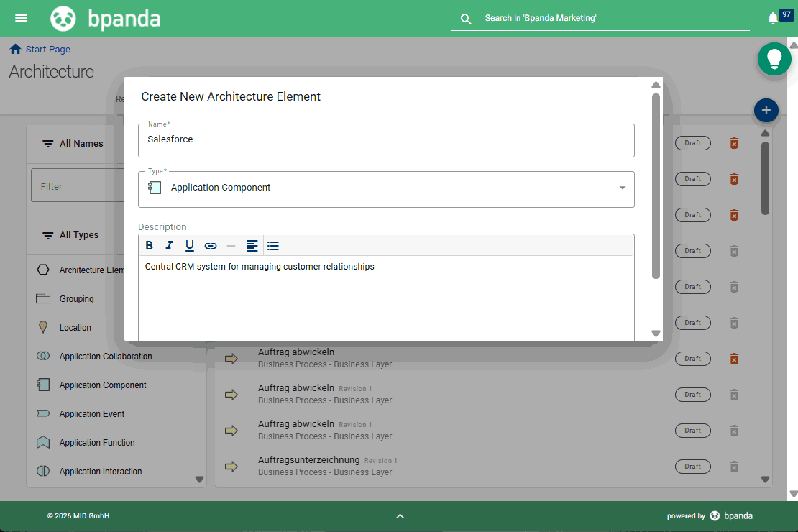Apply underline formatting in the description editor

click(x=189, y=245)
